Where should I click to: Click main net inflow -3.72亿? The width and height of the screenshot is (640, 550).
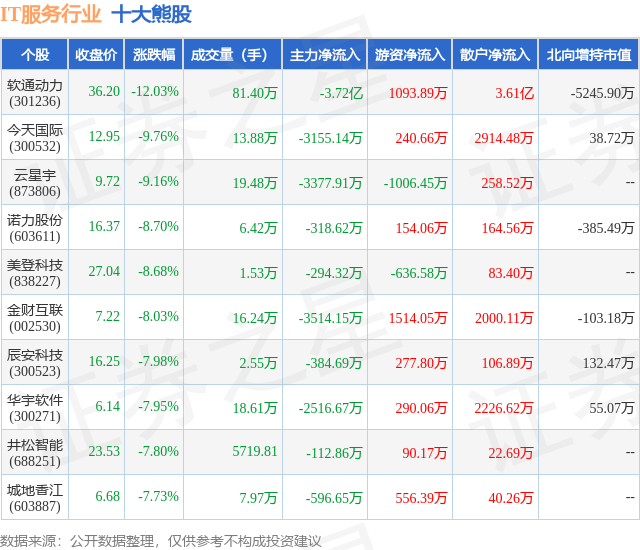341,93
